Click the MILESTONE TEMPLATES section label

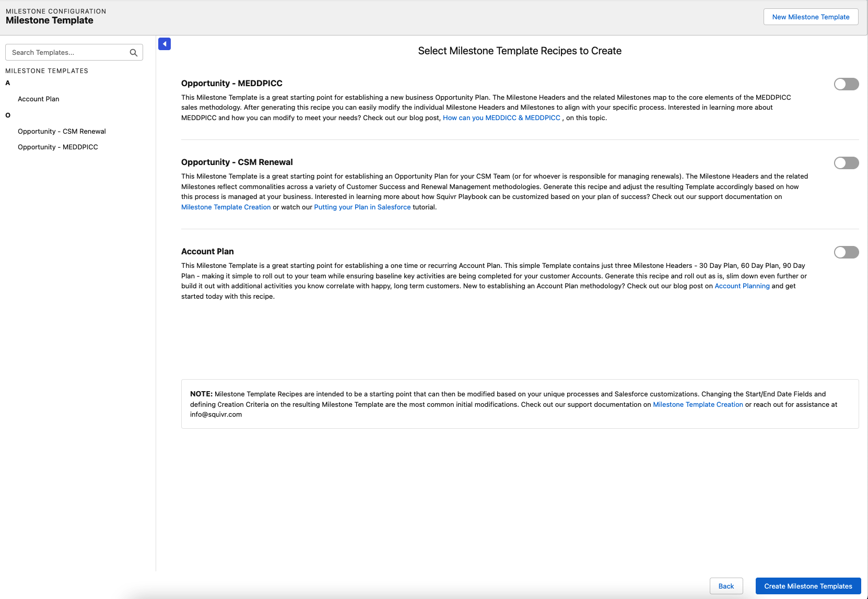click(x=46, y=71)
